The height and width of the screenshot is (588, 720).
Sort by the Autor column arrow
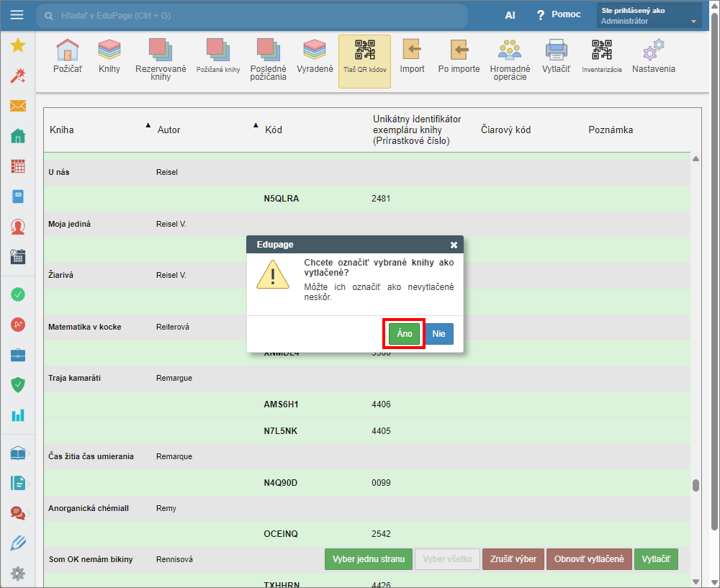(x=256, y=125)
